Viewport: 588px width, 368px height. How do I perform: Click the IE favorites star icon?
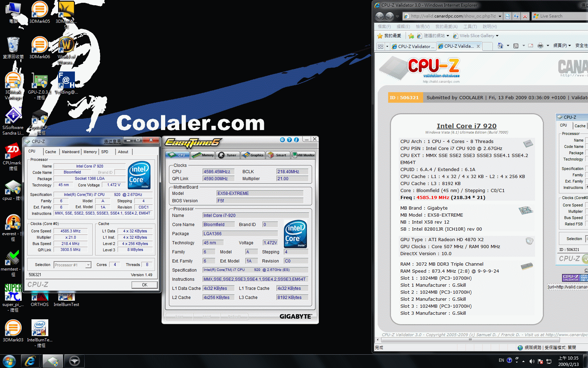coord(380,36)
